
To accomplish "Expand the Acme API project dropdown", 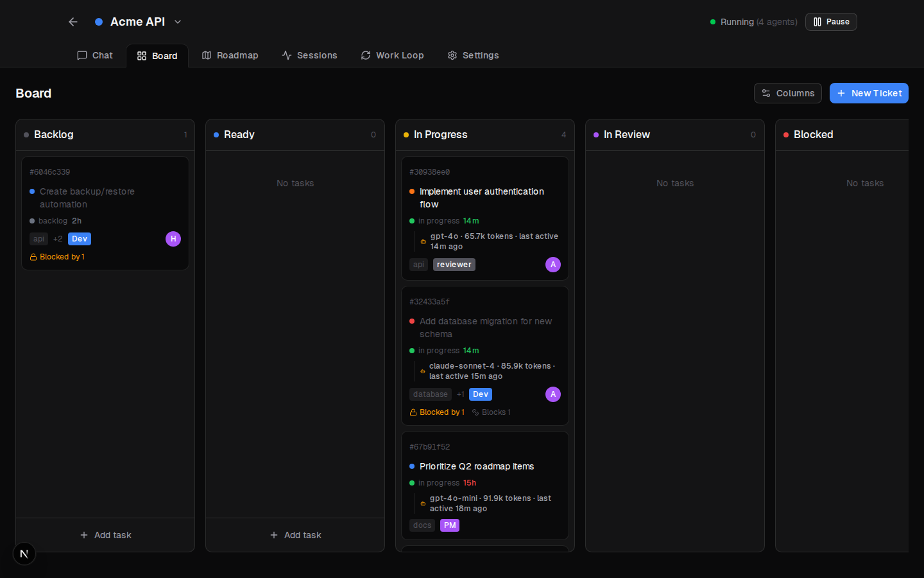I will [x=178, y=22].
